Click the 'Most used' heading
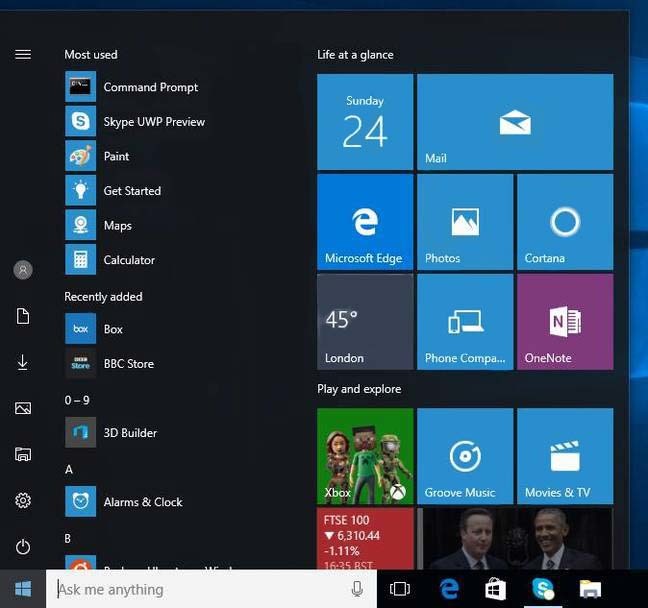The image size is (648, 608). pos(91,55)
